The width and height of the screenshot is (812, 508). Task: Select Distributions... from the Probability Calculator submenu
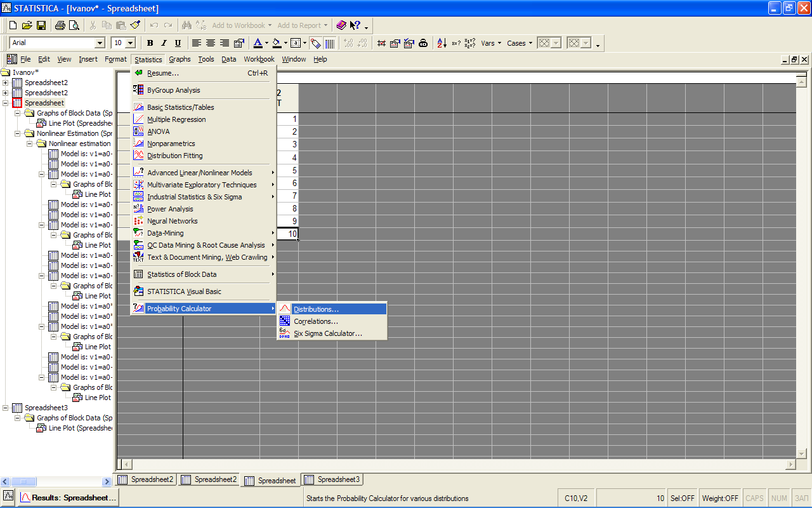(x=316, y=309)
